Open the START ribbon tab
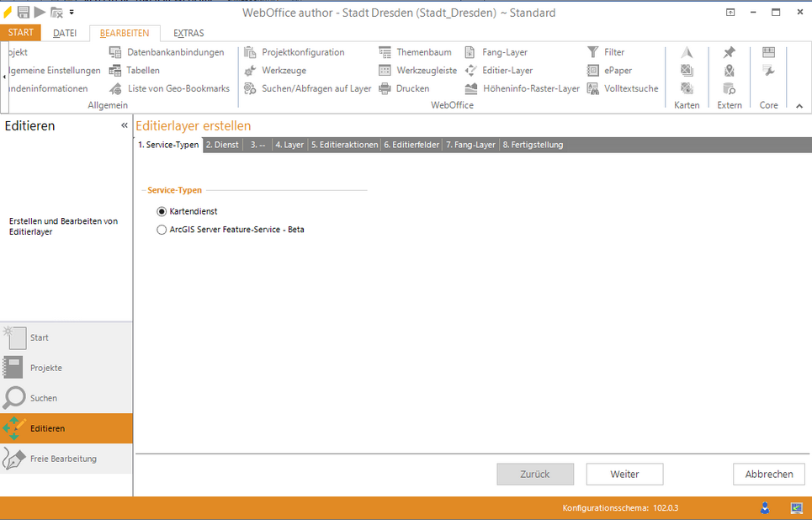 point(21,33)
